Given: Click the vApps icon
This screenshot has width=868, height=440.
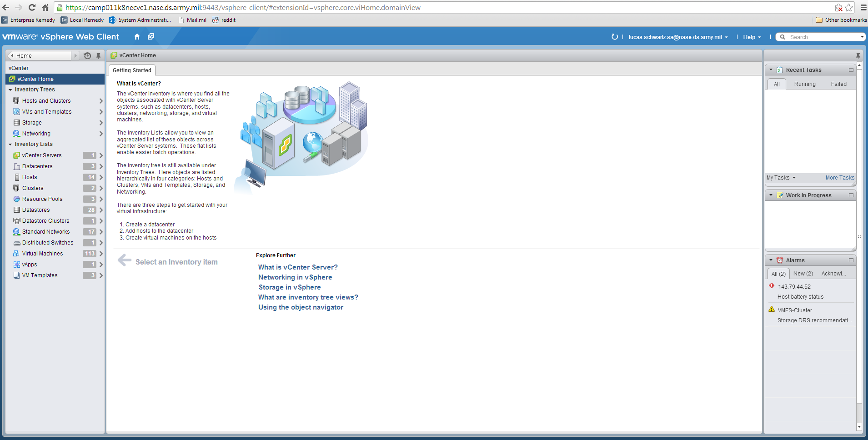Looking at the screenshot, I should (x=16, y=265).
